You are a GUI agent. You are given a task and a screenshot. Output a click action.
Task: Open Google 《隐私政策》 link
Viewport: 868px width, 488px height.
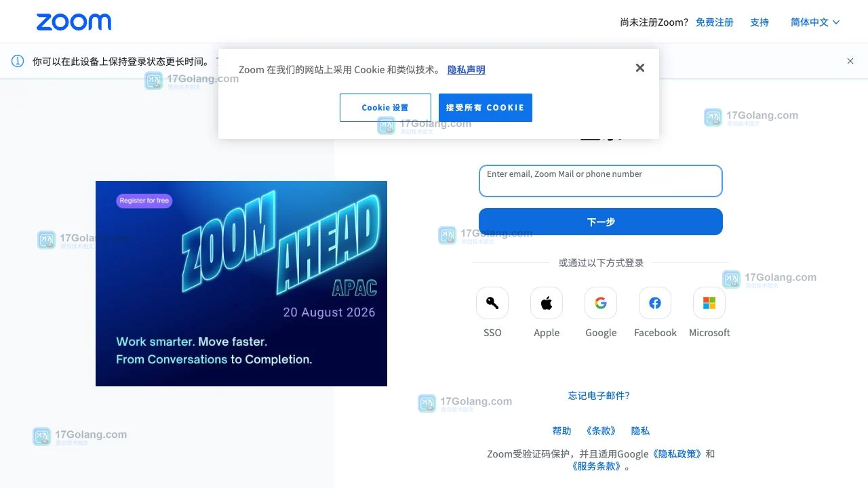677,454
